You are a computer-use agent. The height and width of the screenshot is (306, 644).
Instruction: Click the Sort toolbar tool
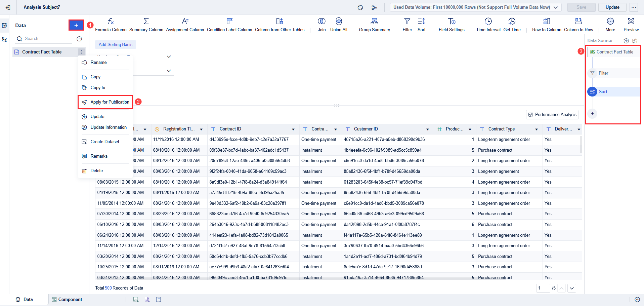coord(421,25)
